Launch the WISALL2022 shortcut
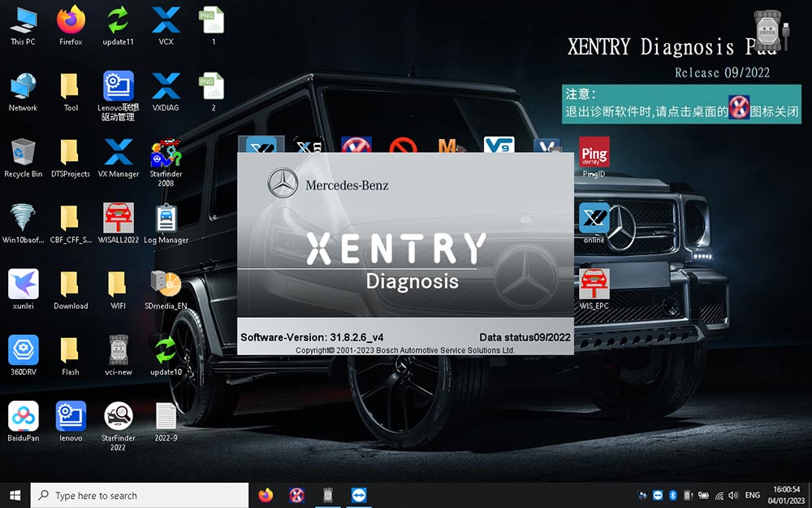 pos(118,224)
